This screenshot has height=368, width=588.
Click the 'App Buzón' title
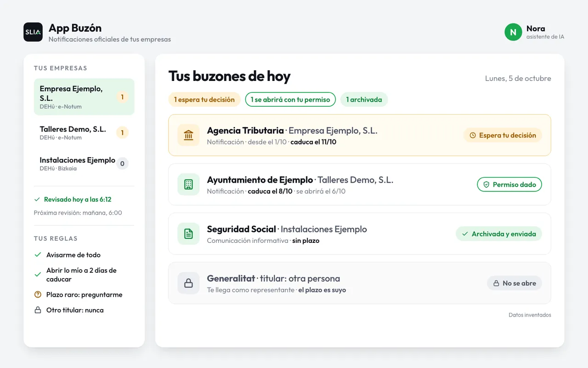coord(75,28)
